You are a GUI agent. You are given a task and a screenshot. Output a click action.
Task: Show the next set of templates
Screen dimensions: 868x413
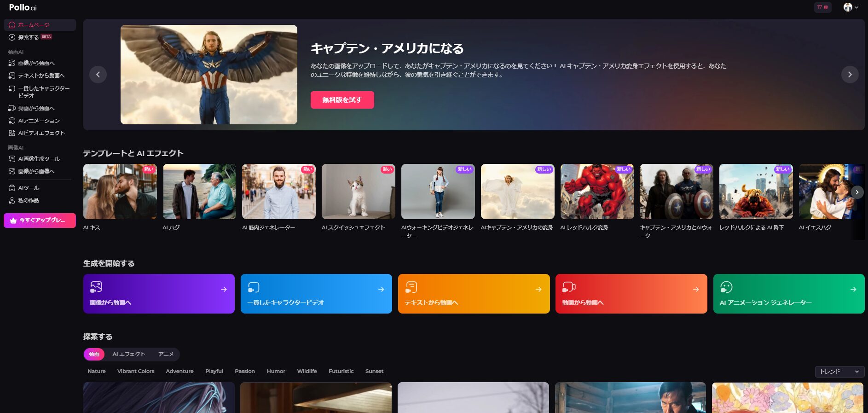click(857, 192)
